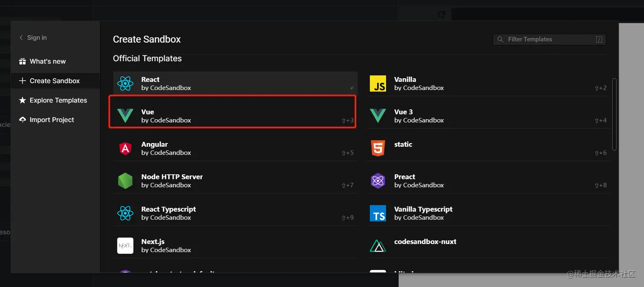The image size is (644, 287).
Task: Click the Vanilla Typescript TS icon
Action: (x=378, y=213)
